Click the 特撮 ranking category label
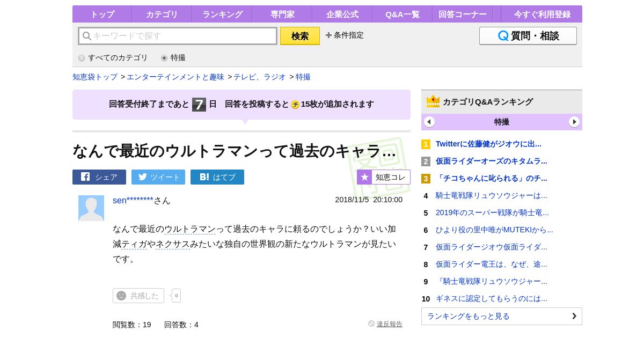The image size is (644, 338). tap(502, 122)
